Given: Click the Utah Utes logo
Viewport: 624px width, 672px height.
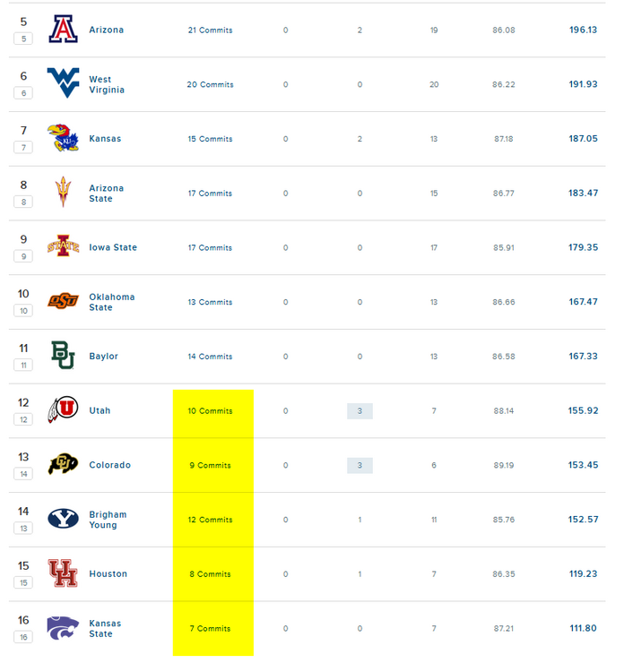Looking at the screenshot, I should [63, 410].
